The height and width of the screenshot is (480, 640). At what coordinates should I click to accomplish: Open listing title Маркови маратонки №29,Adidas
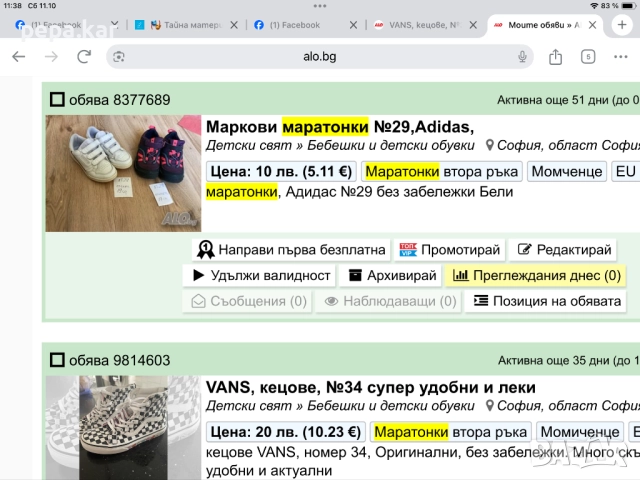tap(340, 127)
